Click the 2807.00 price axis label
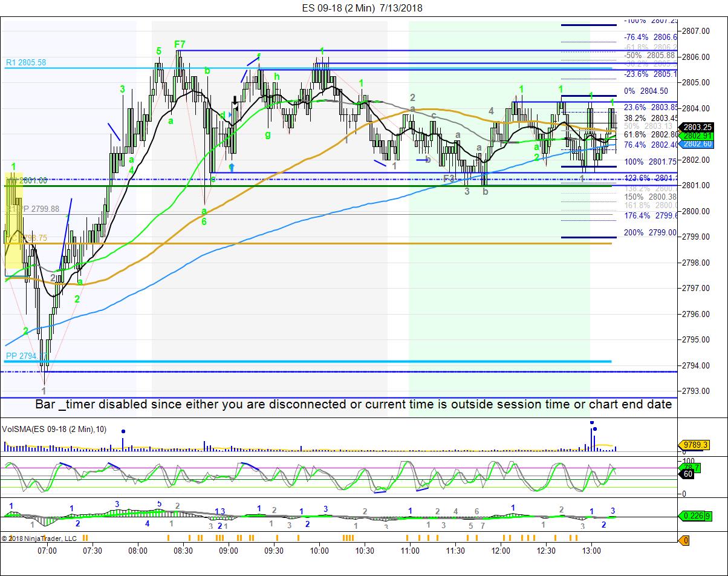This screenshot has width=728, height=576. 697,31
